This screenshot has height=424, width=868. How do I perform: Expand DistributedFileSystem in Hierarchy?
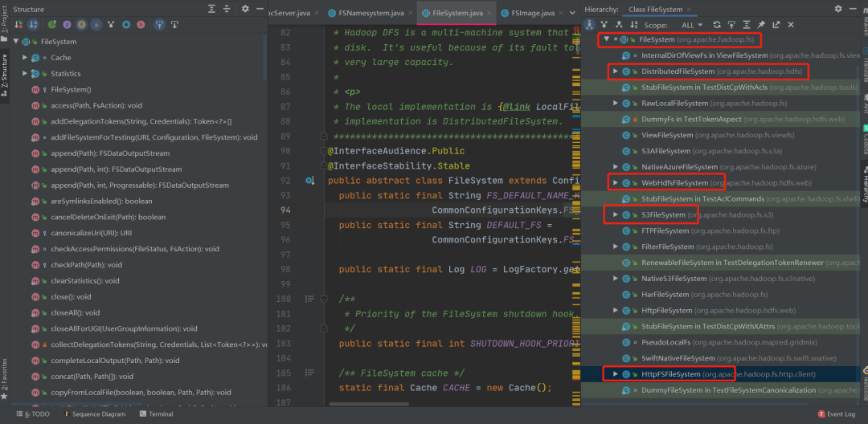coord(616,71)
